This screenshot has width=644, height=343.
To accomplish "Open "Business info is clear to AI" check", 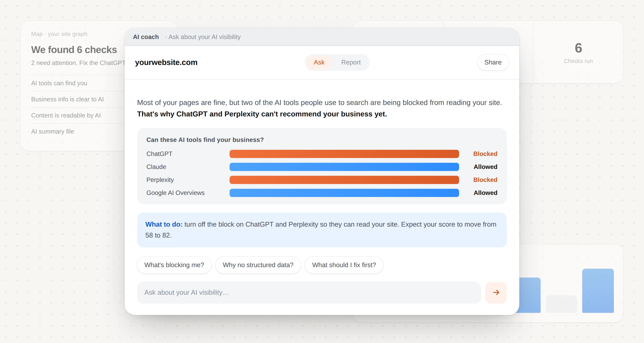I will (68, 99).
